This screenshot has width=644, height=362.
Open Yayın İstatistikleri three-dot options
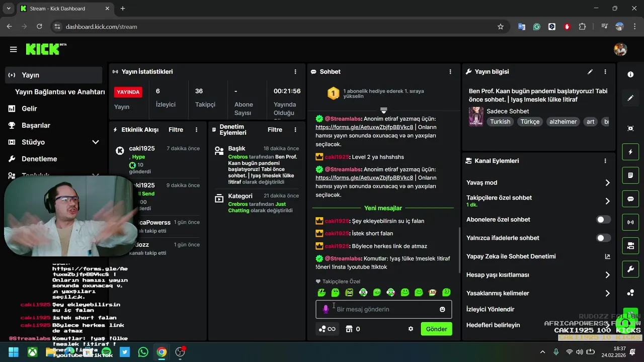click(x=295, y=72)
